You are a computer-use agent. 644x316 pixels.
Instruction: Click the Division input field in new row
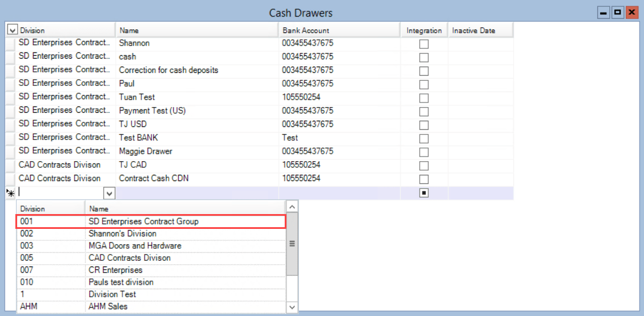(60, 192)
